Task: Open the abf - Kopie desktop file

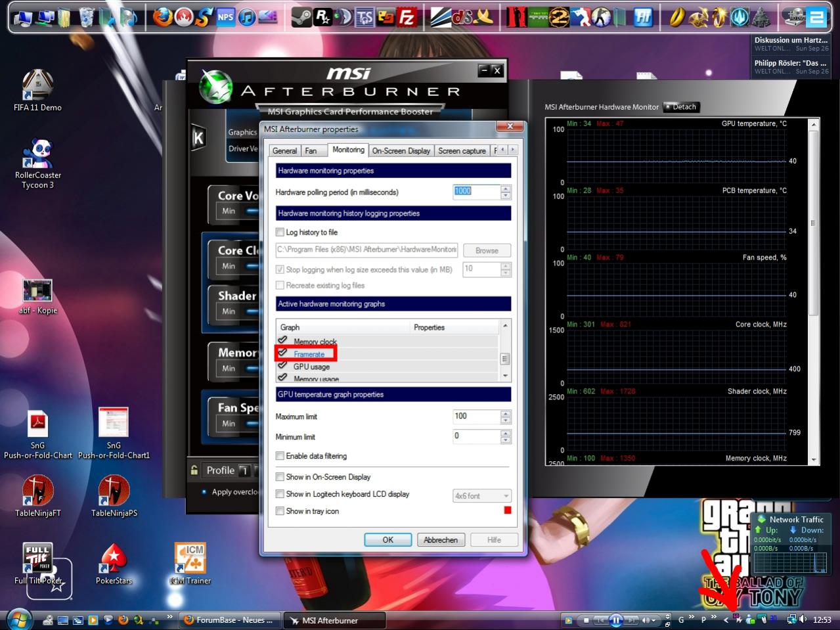Action: coord(37,296)
